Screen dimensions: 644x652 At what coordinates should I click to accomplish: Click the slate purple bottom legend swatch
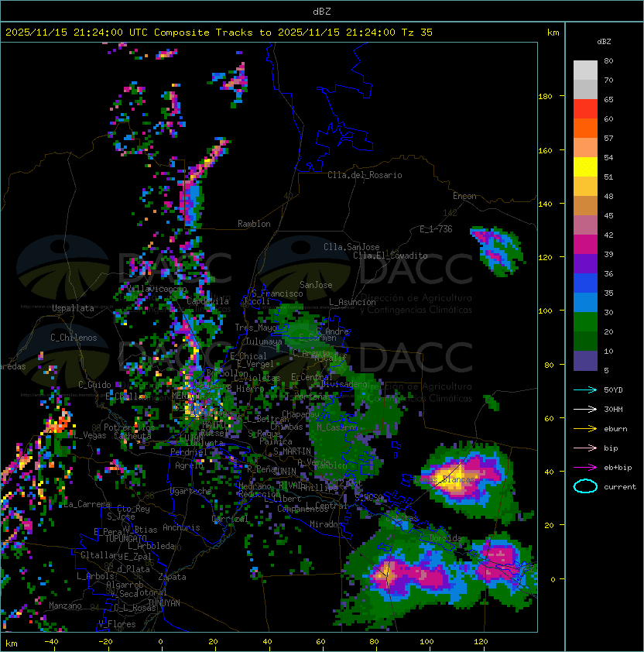pyautogui.click(x=585, y=361)
